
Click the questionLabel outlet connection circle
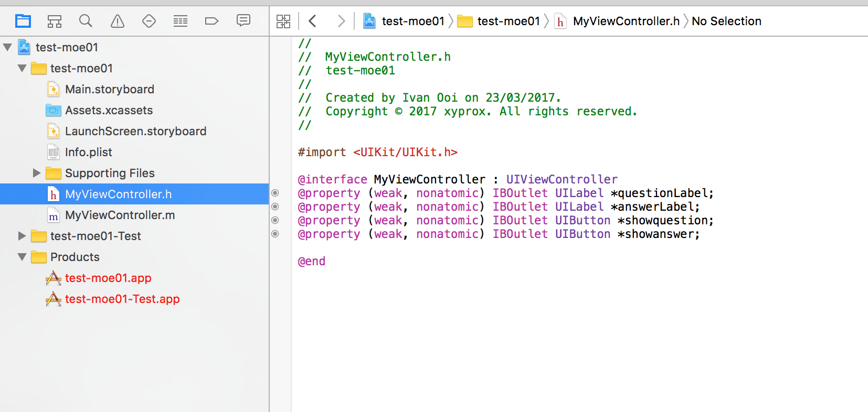(275, 193)
